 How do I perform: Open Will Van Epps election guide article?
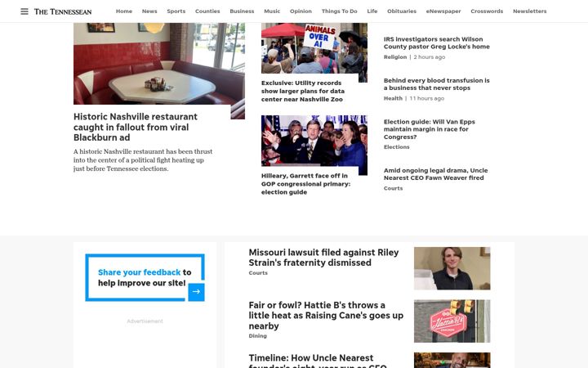[430, 129]
